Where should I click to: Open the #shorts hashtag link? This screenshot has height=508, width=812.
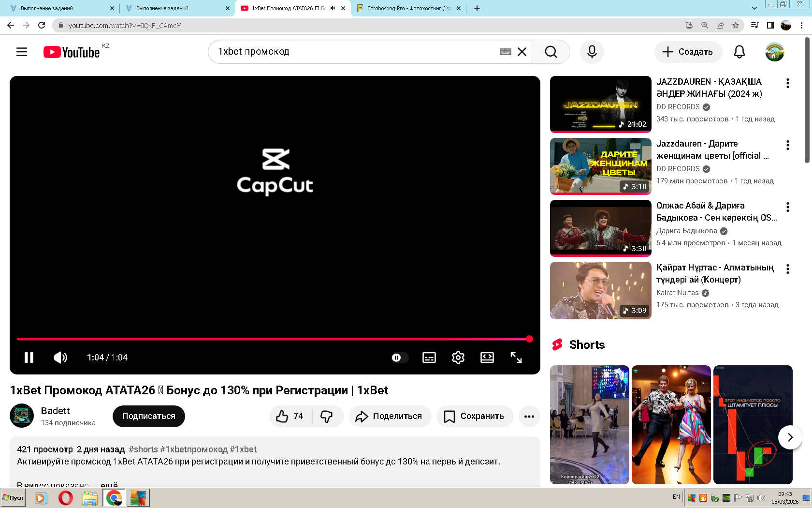pyautogui.click(x=143, y=449)
